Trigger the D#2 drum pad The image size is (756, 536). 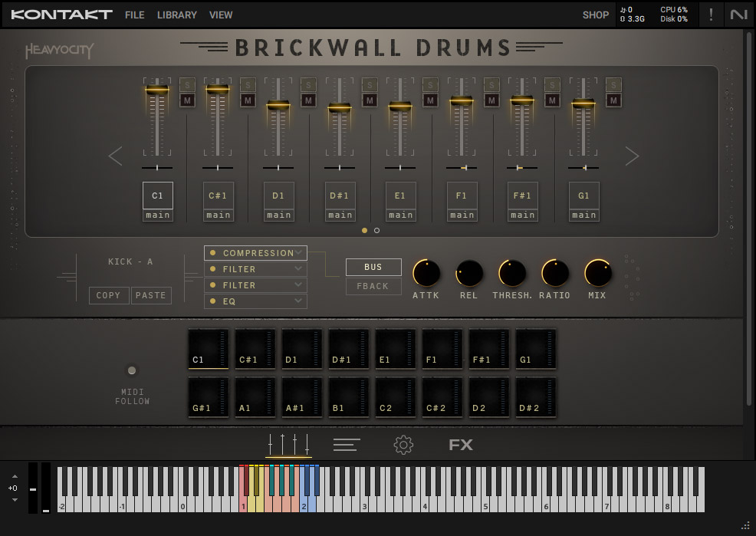536,397
